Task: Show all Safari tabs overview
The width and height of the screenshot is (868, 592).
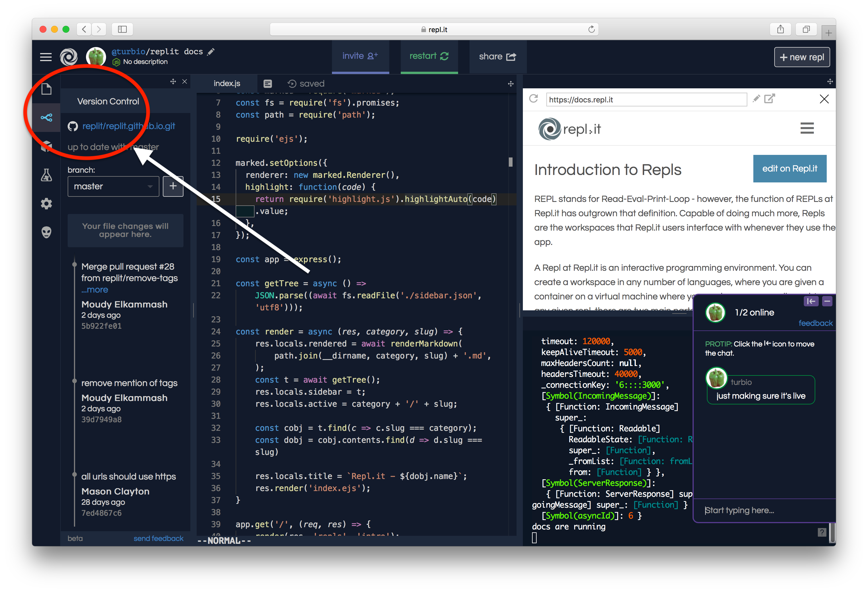Action: coord(806,29)
